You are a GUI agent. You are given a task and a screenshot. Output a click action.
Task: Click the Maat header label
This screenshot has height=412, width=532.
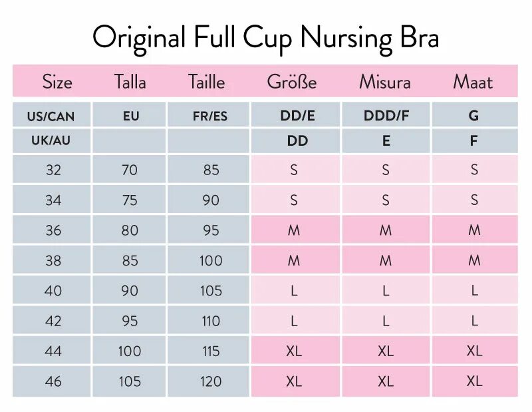pos(473,82)
